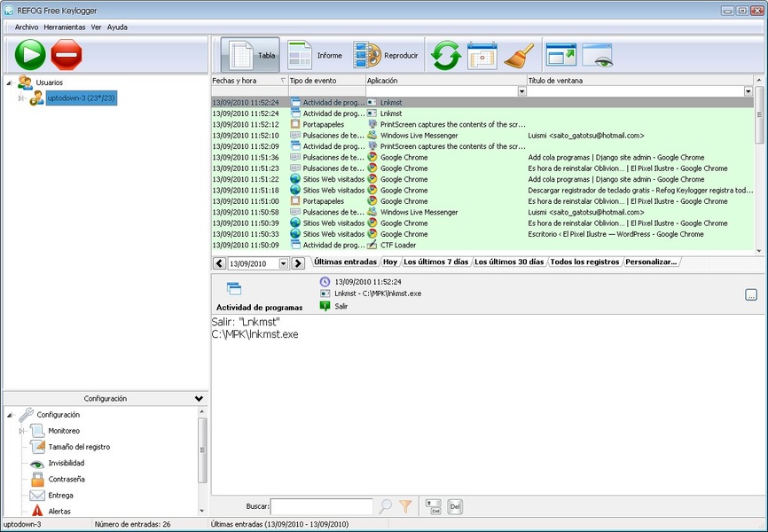Image resolution: width=768 pixels, height=532 pixels.
Task: Select the Los últimos 7 días tab
Action: (x=436, y=262)
